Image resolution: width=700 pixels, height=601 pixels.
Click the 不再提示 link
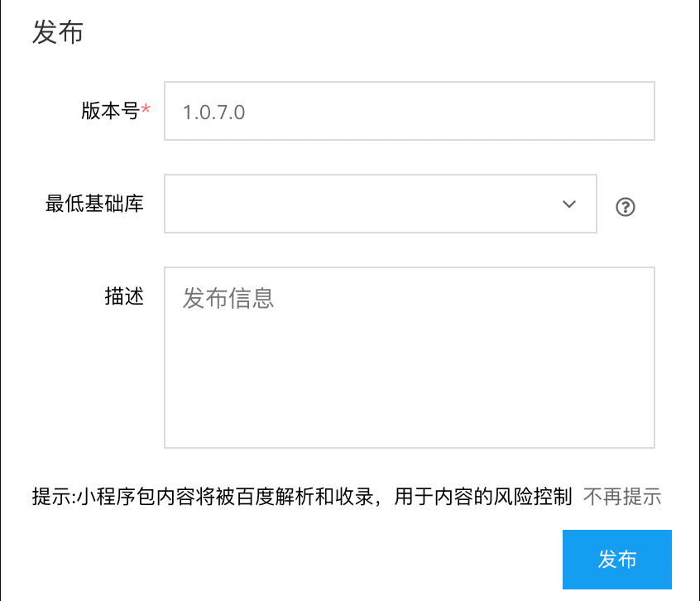[622, 497]
